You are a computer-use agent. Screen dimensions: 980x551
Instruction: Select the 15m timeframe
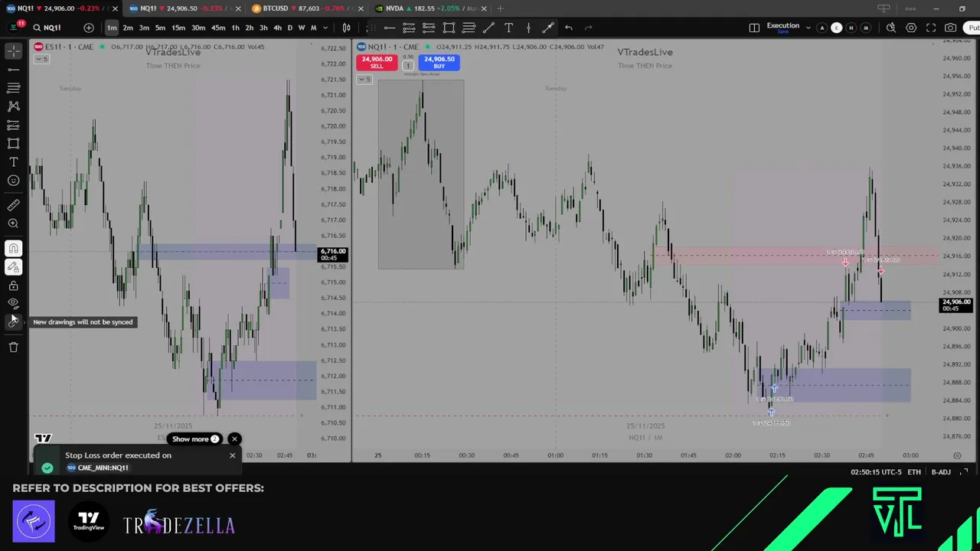coord(178,28)
